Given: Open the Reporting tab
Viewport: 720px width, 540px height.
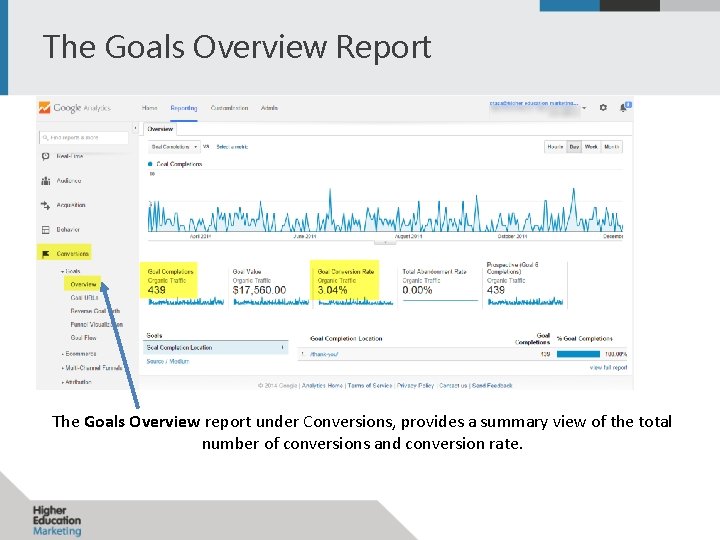Looking at the screenshot, I should tap(184, 108).
